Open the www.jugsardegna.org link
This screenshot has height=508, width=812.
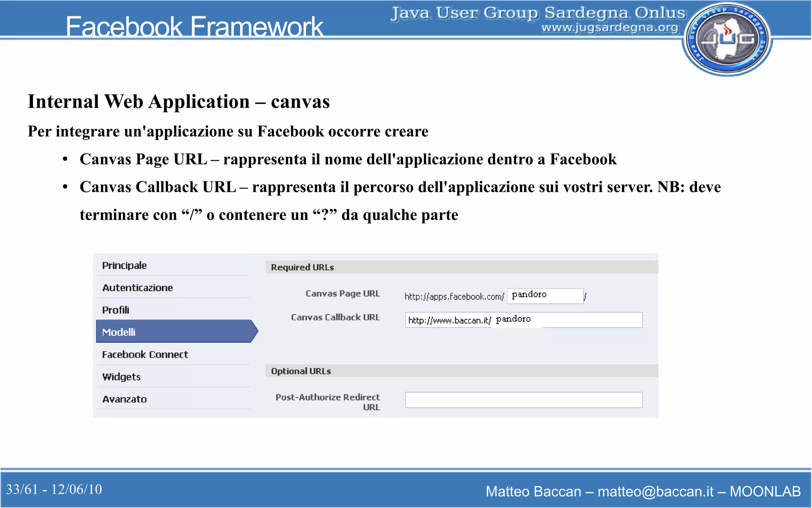[610, 28]
